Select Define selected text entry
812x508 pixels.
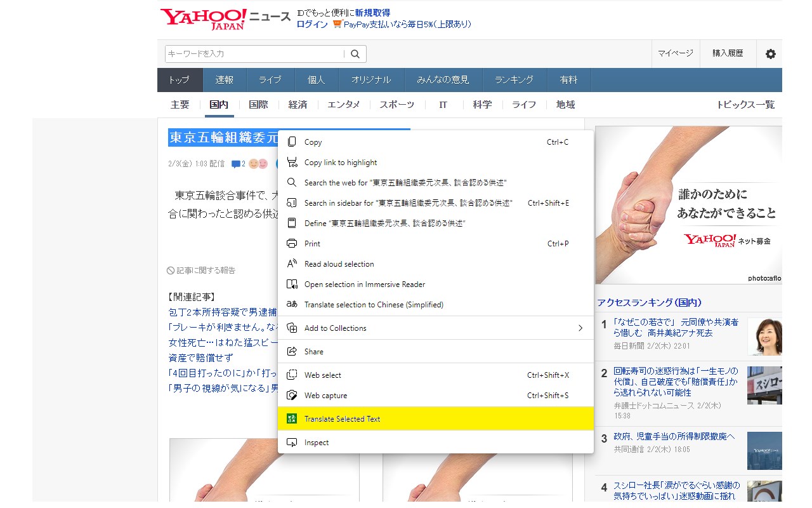(x=436, y=224)
